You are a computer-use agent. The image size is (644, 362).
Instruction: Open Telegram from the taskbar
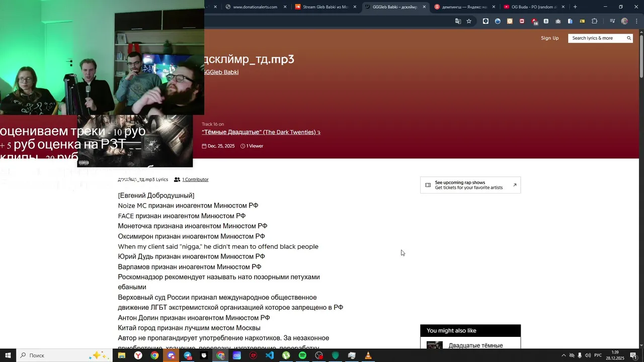pyautogui.click(x=187, y=355)
